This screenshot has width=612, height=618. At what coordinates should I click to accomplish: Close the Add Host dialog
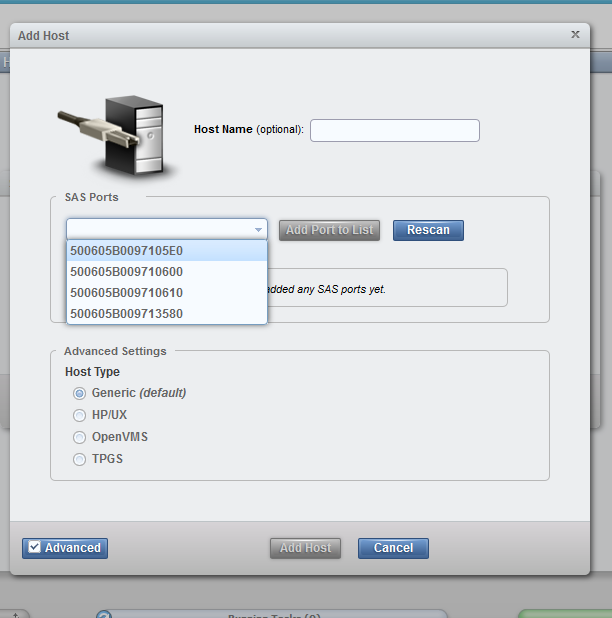tap(575, 35)
